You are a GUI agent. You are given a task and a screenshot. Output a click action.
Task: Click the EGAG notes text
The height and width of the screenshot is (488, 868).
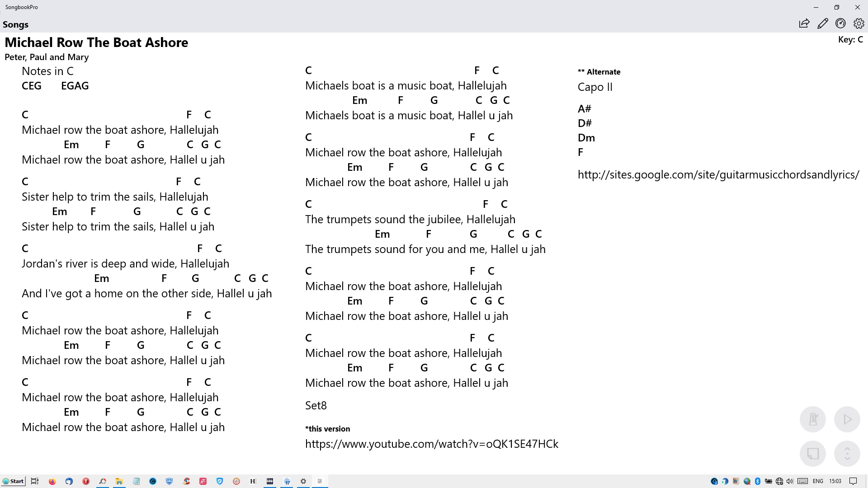click(75, 86)
